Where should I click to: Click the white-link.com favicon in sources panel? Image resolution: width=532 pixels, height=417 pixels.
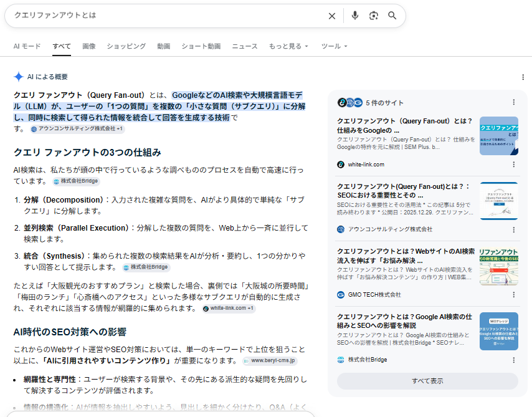point(341,165)
